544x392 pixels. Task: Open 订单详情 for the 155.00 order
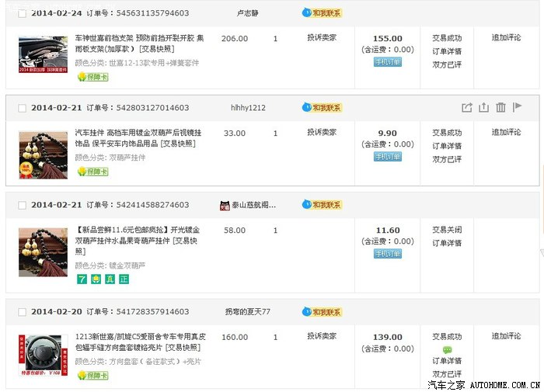[x=447, y=51]
